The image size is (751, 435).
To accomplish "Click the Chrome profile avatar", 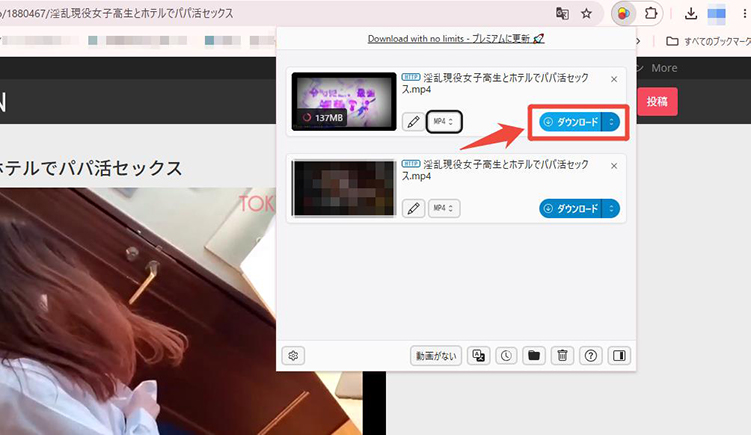I will click(x=717, y=13).
